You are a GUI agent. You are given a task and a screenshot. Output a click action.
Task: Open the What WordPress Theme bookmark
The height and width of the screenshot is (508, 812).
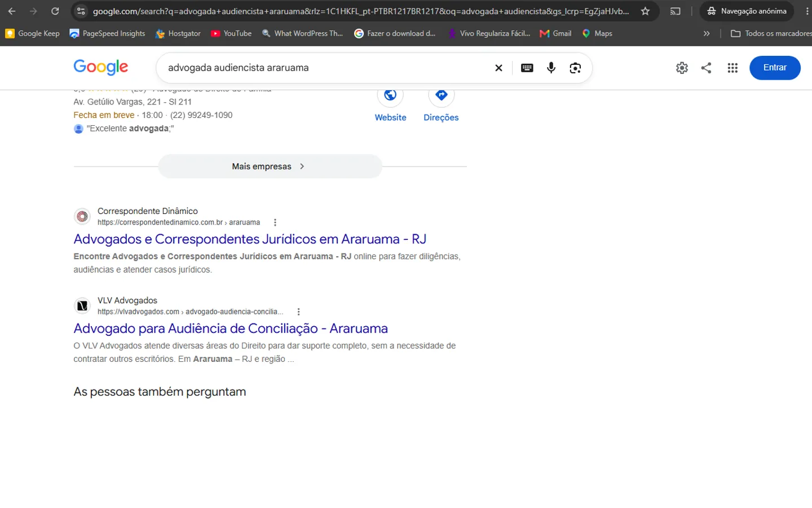(x=302, y=33)
